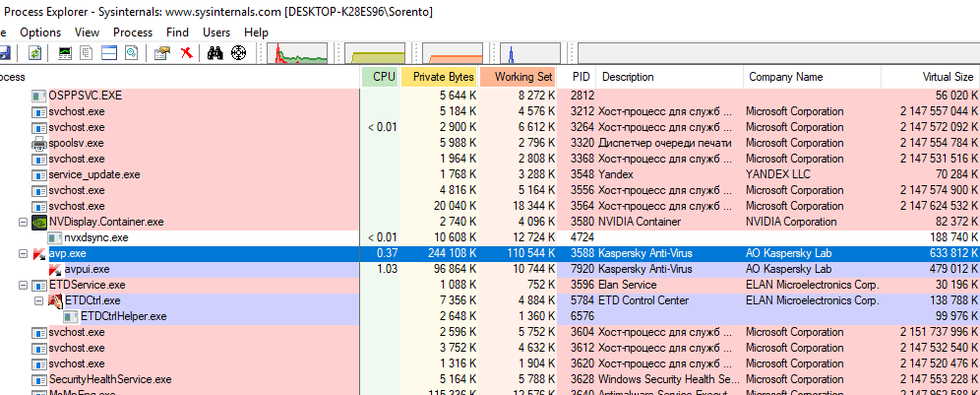
Task: Open the Find menu
Action: (x=177, y=33)
